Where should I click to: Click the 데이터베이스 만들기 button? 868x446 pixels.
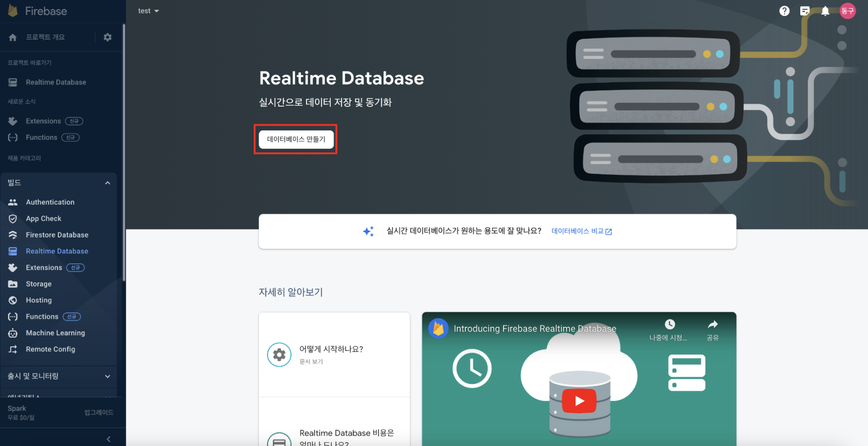tap(295, 139)
